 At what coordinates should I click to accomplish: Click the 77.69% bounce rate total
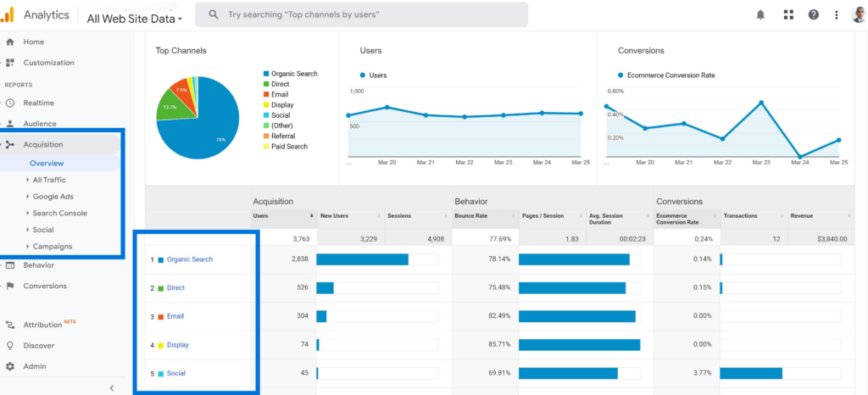(499, 239)
